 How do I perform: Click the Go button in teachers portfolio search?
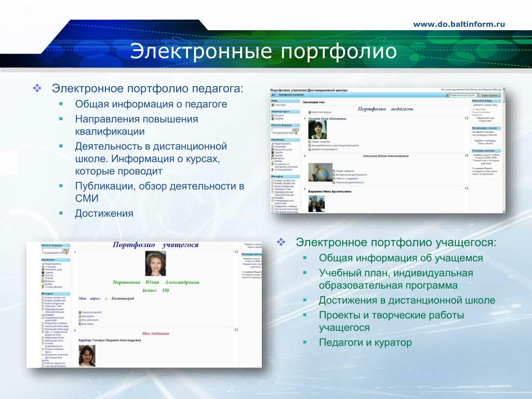click(295, 129)
